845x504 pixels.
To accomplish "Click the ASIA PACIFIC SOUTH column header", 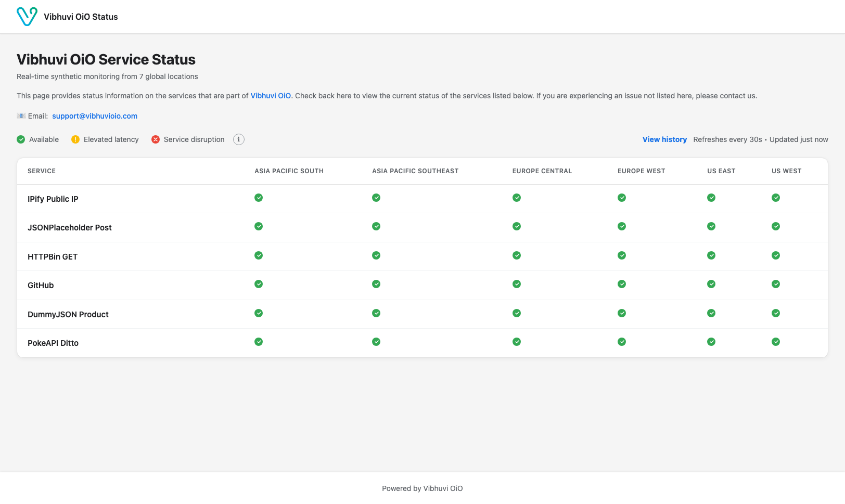I will [x=289, y=171].
